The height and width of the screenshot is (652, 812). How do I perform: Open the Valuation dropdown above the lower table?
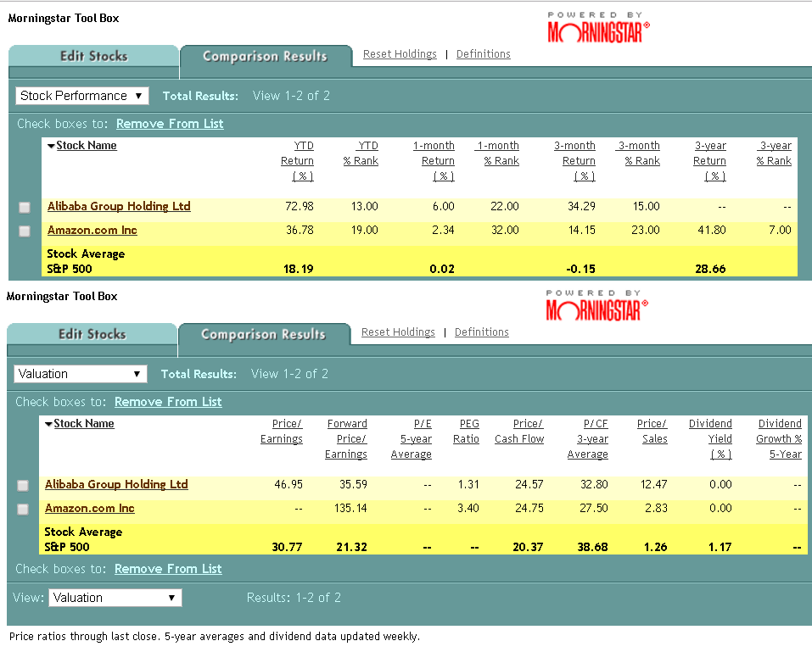(81, 374)
